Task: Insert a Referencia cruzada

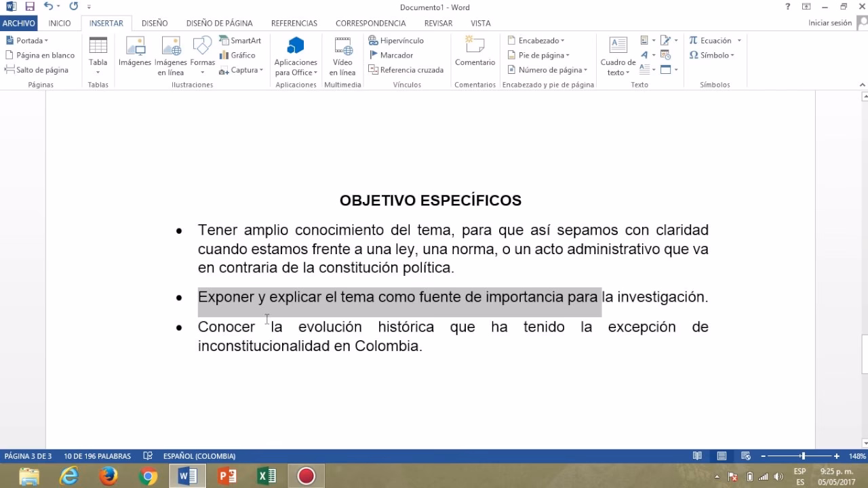Action: 406,70
